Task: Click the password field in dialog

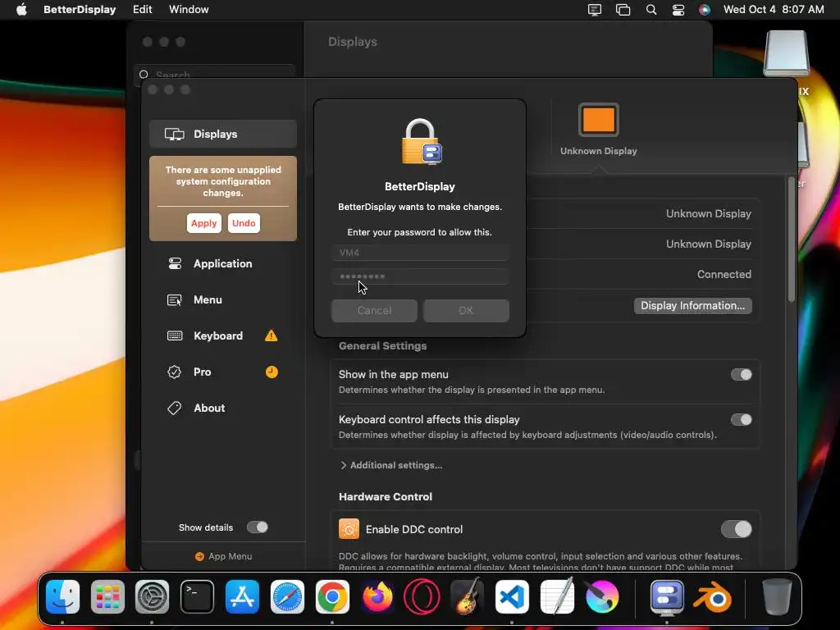Action: point(420,276)
